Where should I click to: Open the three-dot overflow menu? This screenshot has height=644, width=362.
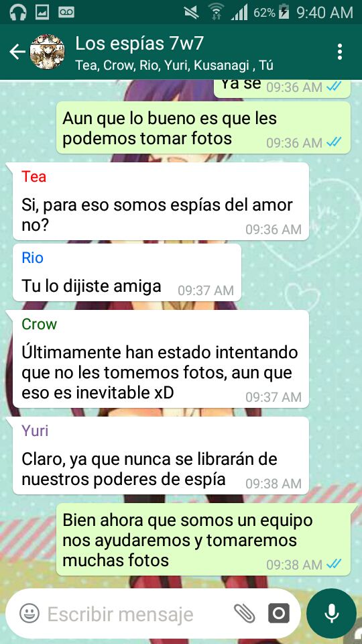pyautogui.click(x=339, y=52)
